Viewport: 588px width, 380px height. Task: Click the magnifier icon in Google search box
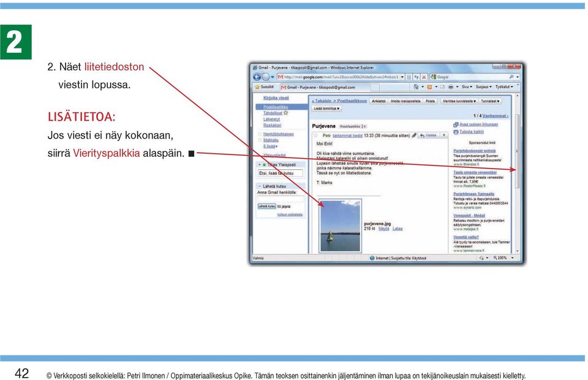[x=511, y=77]
